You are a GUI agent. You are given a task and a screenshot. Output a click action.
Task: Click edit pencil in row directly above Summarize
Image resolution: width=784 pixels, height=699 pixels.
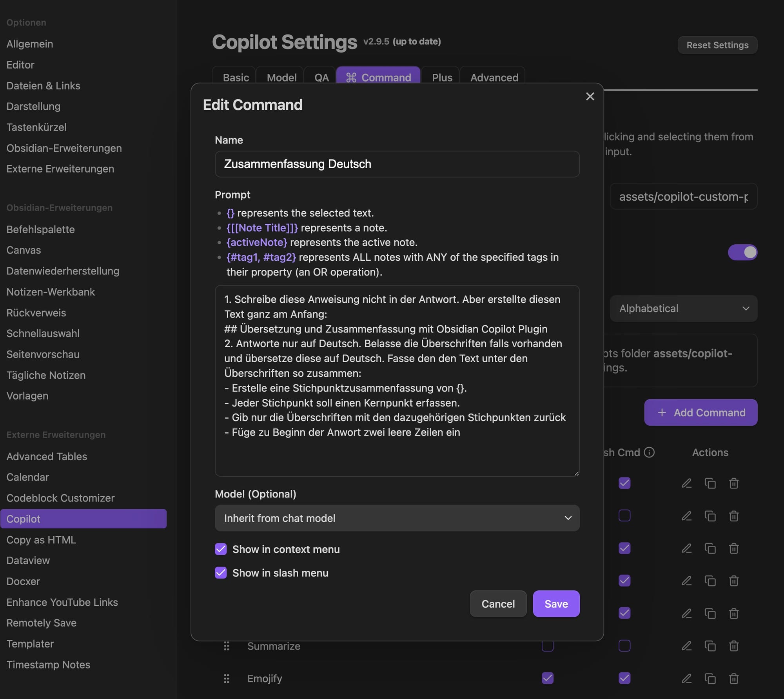[x=686, y=613]
